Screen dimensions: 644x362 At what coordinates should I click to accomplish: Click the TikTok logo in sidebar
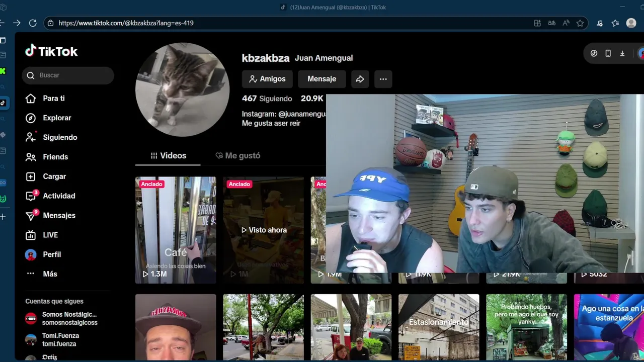(x=51, y=51)
